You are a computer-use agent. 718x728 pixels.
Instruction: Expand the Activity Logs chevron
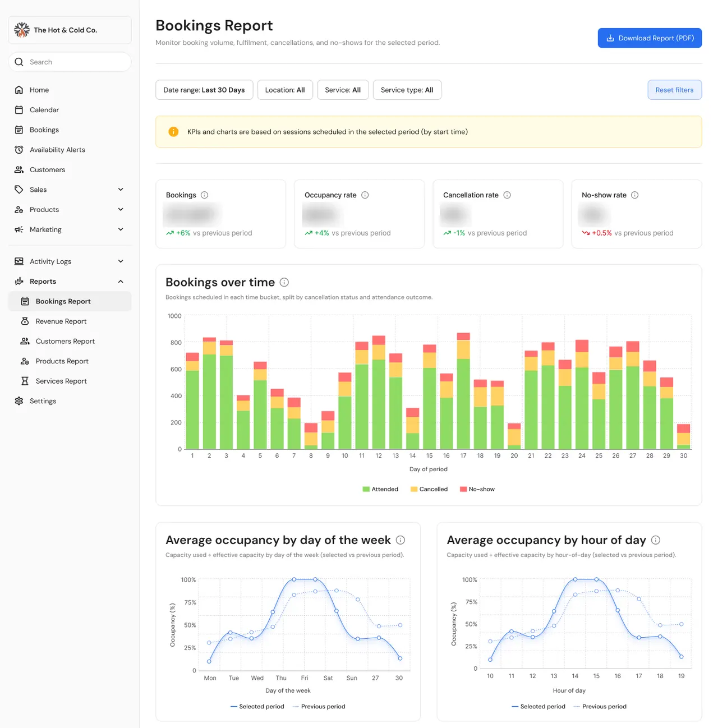pos(121,261)
